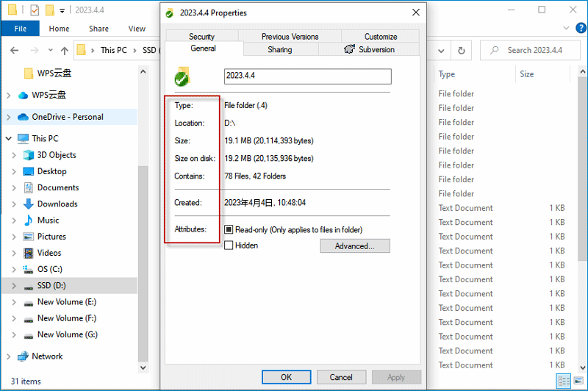The width and height of the screenshot is (588, 391).
Task: Click the OS (C:) drive icon
Action: click(x=29, y=269)
